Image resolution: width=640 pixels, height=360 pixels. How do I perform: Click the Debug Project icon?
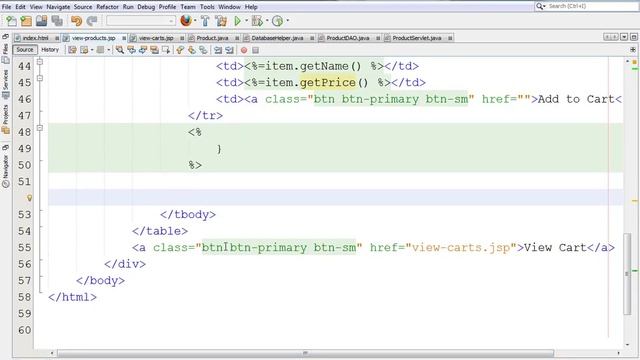pyautogui.click(x=257, y=21)
